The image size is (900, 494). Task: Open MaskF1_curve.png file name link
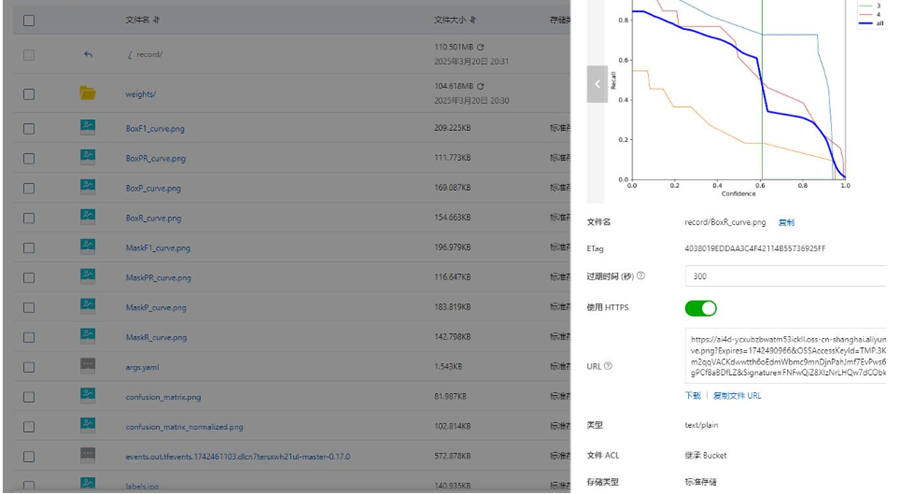click(x=158, y=248)
